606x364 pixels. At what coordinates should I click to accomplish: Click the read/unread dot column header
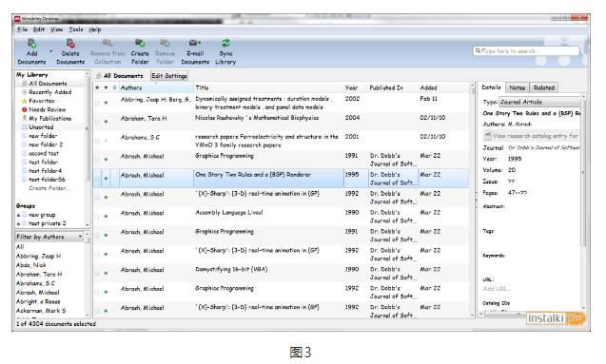click(x=106, y=88)
